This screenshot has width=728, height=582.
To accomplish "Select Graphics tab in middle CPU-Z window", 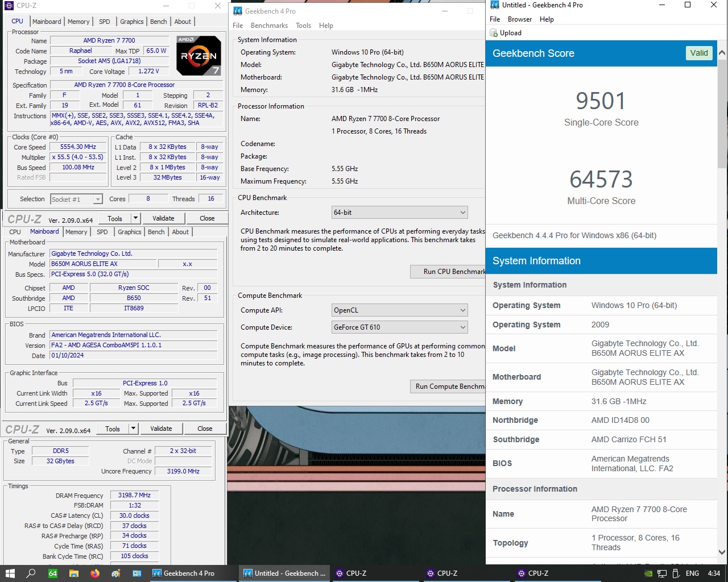I will pos(130,232).
